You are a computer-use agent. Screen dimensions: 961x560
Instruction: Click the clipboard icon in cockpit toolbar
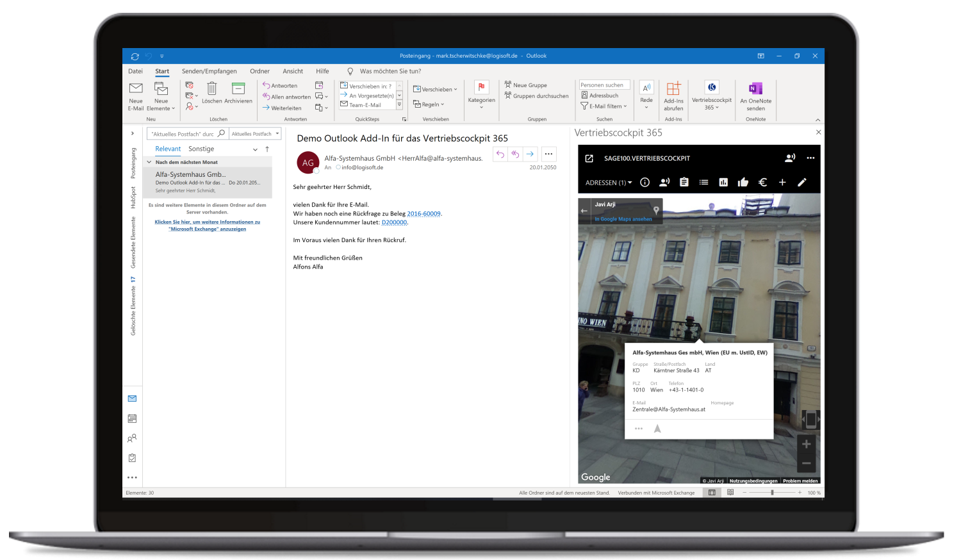tap(684, 183)
